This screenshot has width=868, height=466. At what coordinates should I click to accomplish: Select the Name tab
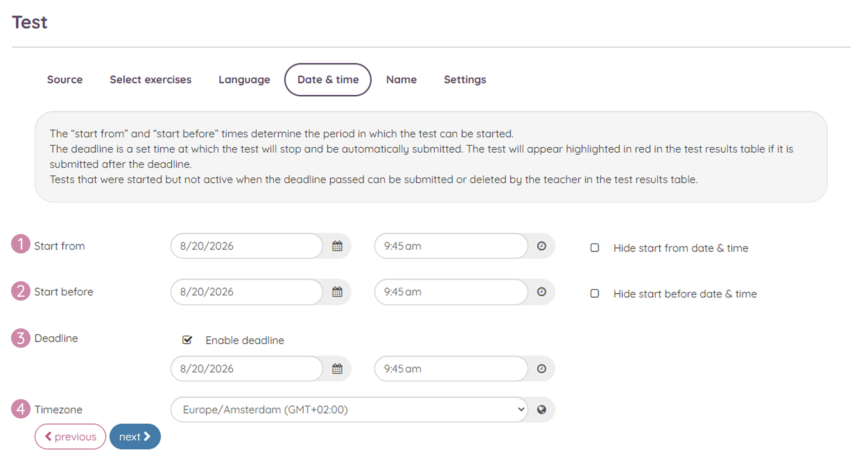click(x=401, y=80)
